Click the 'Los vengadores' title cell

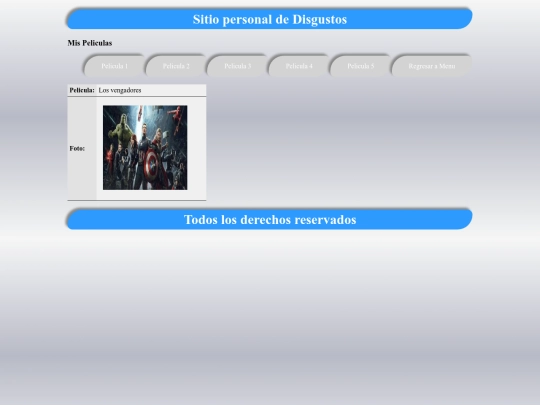(x=151, y=90)
